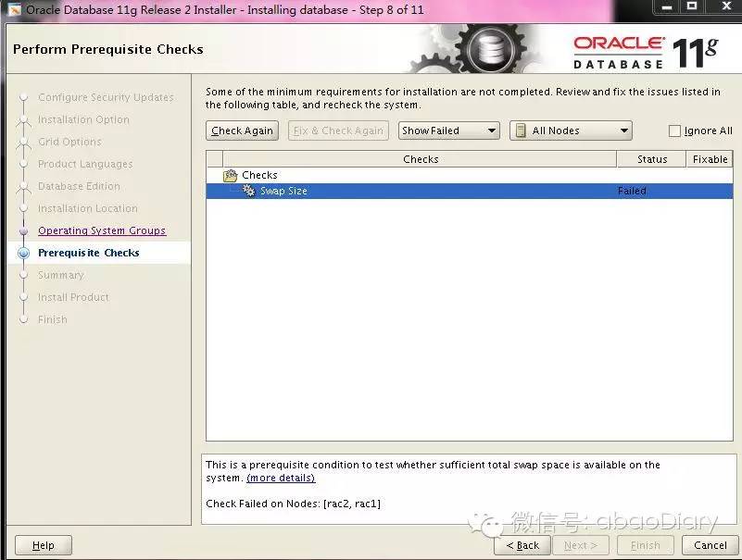742x560 pixels.
Task: Click the Check Failed on Nodes text
Action: pos(293,504)
